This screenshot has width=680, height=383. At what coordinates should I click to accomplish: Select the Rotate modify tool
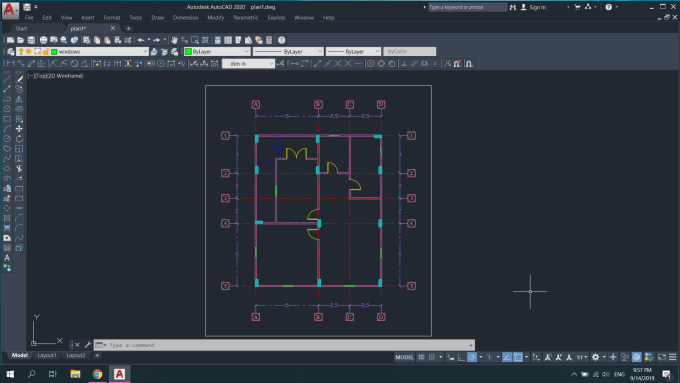click(19, 139)
